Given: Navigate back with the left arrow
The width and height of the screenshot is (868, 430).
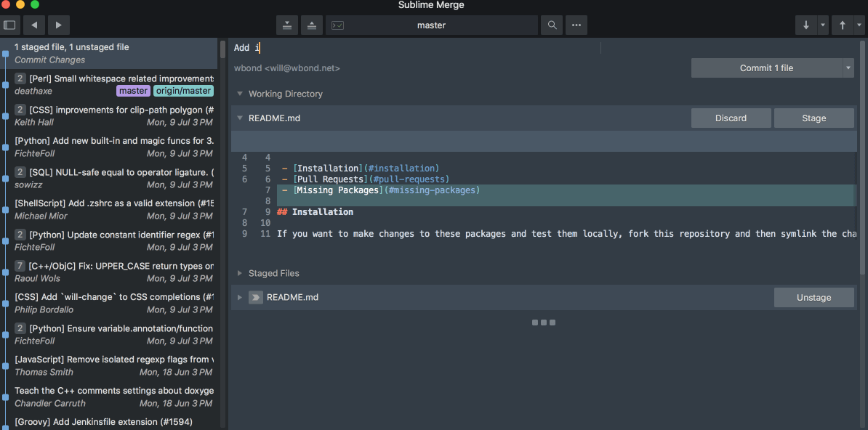Looking at the screenshot, I should click(34, 25).
